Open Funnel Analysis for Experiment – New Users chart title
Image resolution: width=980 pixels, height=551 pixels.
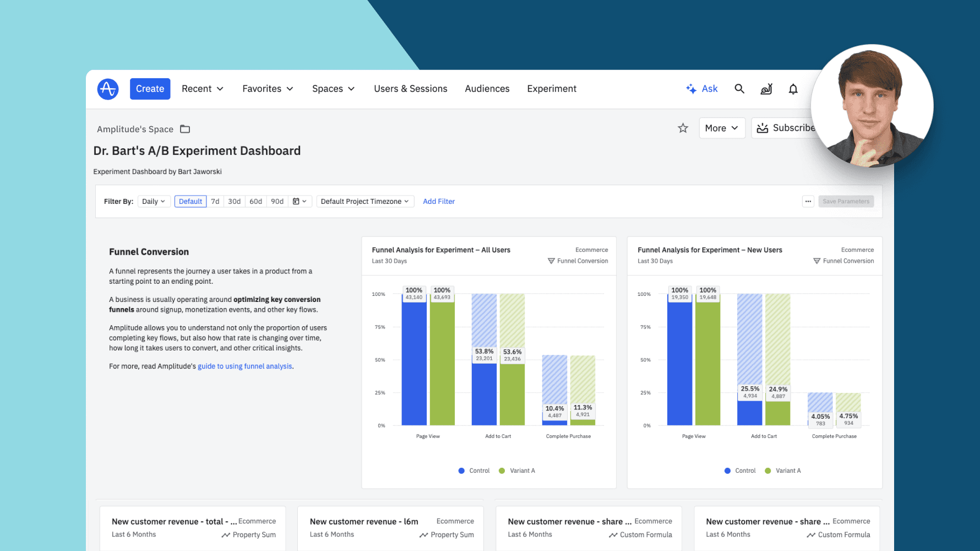point(710,250)
